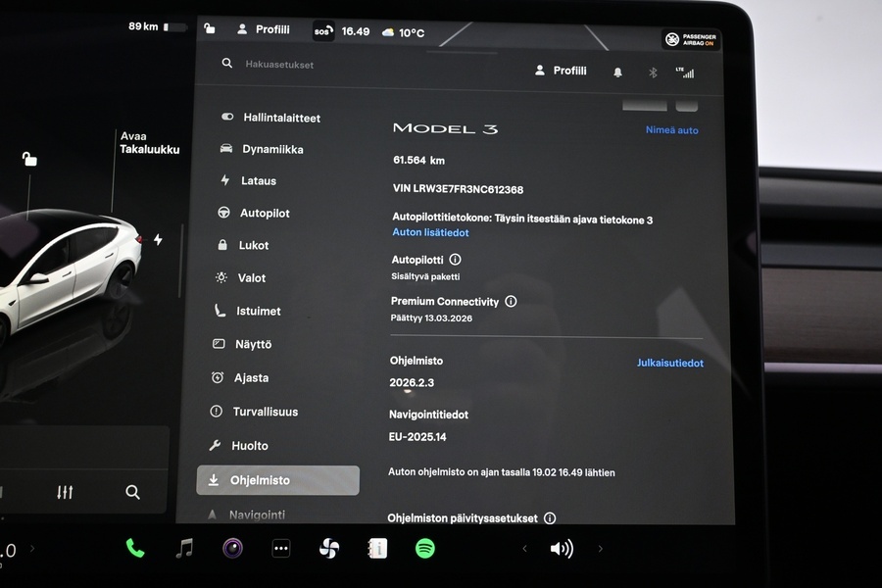Tap the Bluetooth status icon
The image size is (882, 588).
(x=653, y=72)
